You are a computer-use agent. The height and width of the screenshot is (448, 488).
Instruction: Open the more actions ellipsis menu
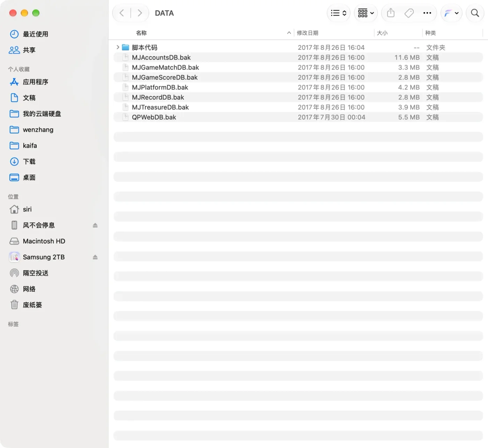click(x=427, y=13)
